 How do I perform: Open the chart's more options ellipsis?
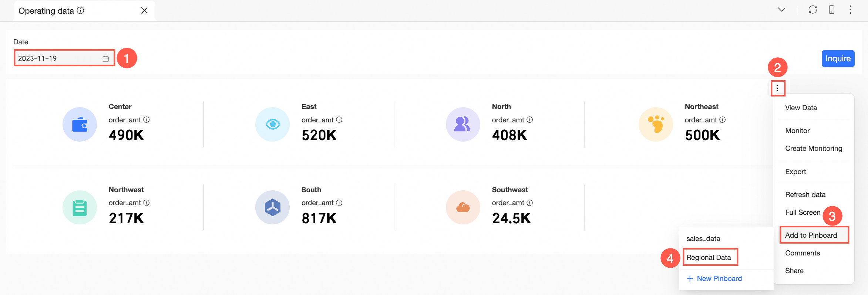(x=777, y=88)
